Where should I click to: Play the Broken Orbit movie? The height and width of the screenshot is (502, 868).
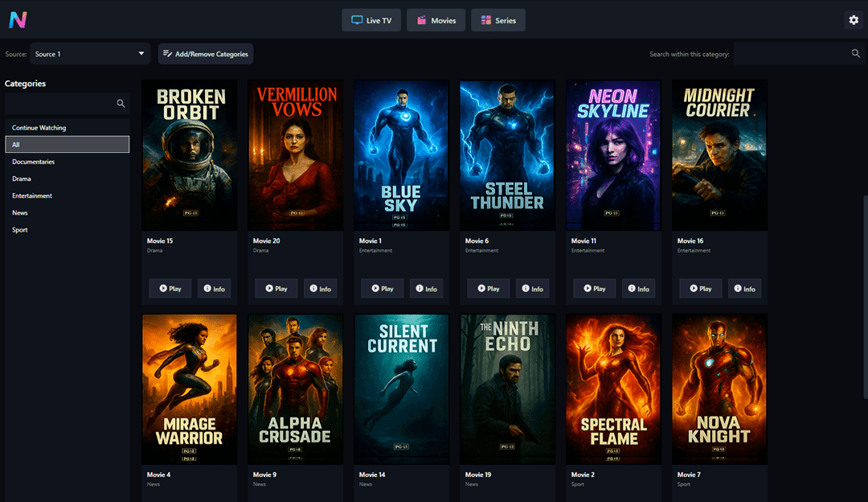(170, 288)
